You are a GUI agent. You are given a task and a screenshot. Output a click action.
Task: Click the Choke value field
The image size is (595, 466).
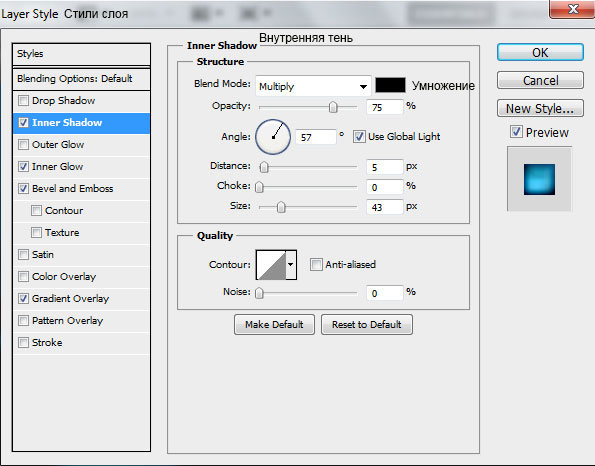(384, 187)
